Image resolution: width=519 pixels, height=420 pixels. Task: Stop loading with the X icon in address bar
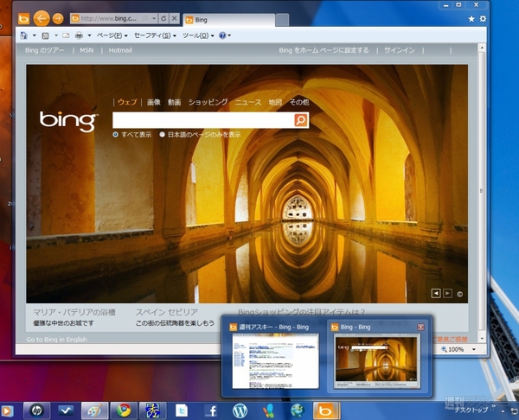pyautogui.click(x=174, y=18)
